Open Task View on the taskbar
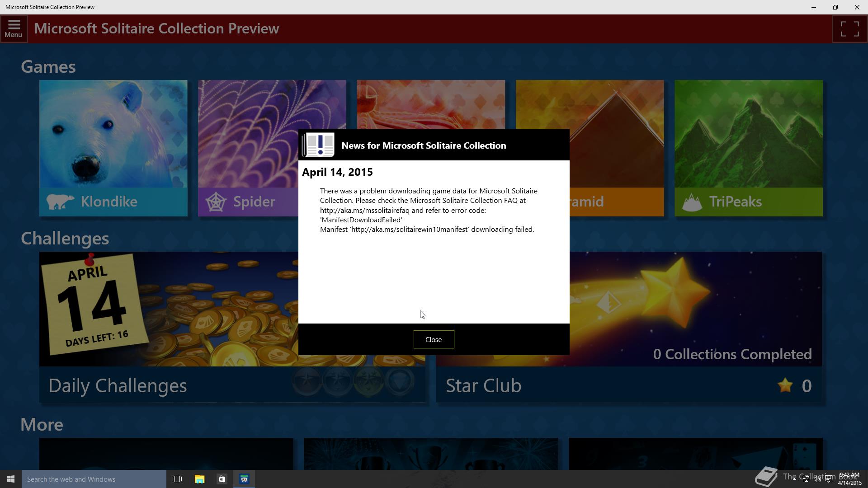Viewport: 868px width, 488px height. pos(177,479)
